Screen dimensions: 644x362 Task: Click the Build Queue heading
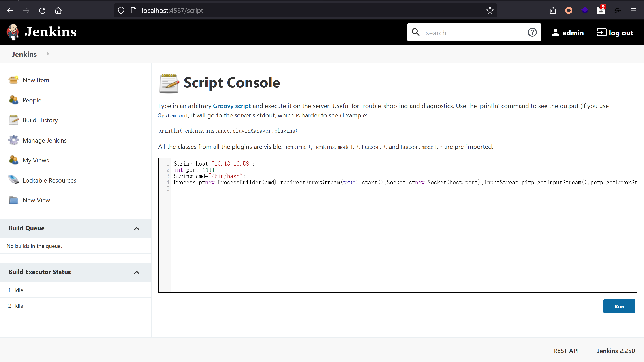[x=26, y=228]
